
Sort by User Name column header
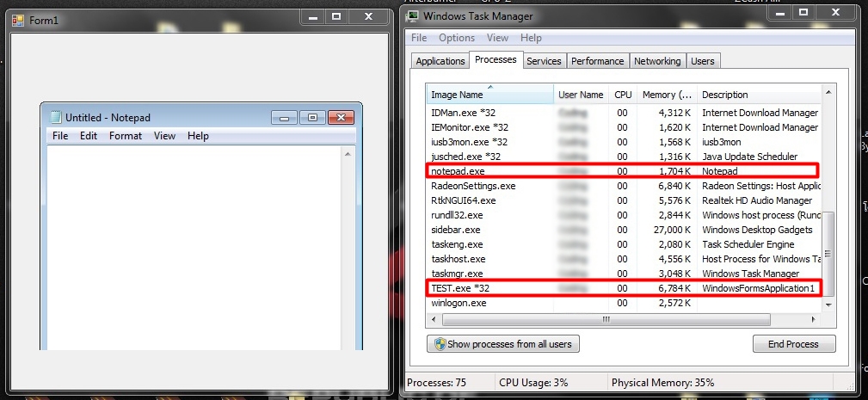pos(581,95)
